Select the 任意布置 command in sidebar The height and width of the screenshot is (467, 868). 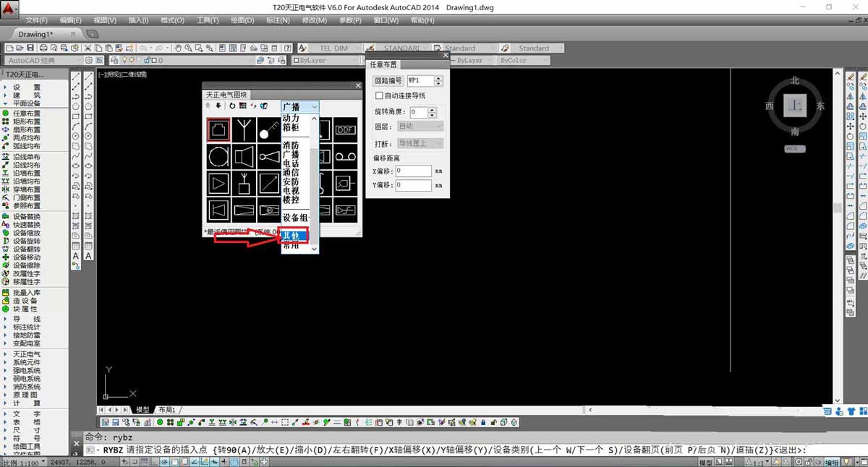[x=26, y=113]
